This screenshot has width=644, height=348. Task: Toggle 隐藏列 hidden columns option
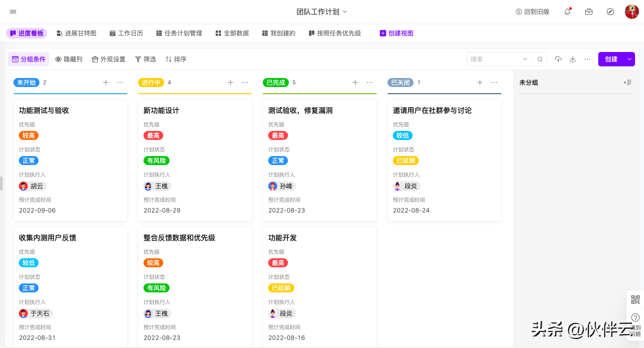point(69,59)
